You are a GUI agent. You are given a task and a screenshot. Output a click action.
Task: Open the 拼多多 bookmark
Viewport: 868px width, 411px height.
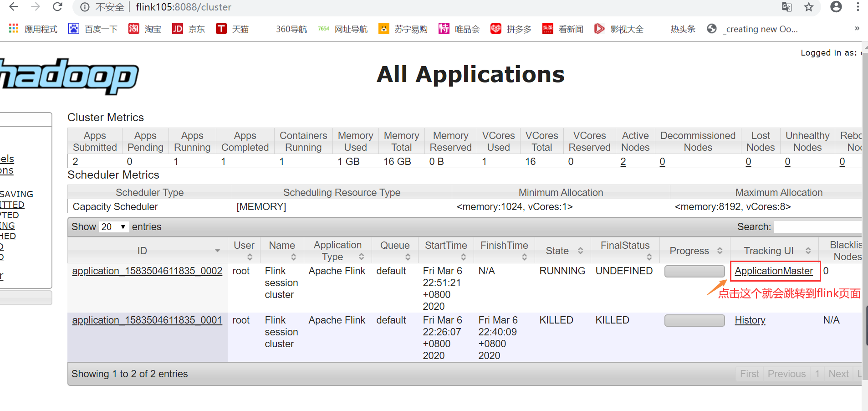pos(511,29)
